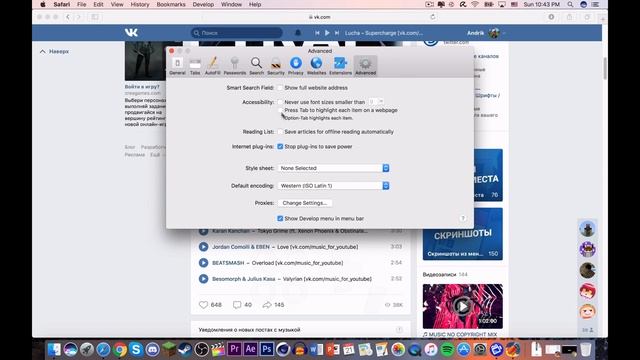Click the VK logo in header

click(x=131, y=33)
